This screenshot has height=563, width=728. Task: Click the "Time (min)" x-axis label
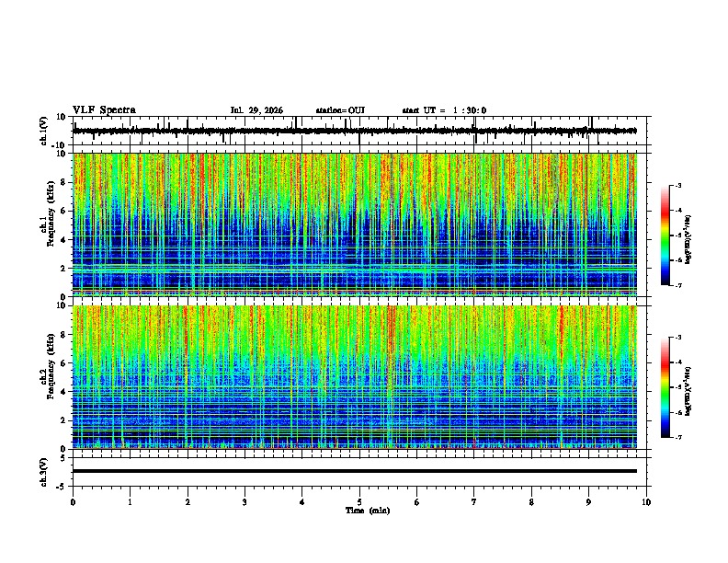368,511
